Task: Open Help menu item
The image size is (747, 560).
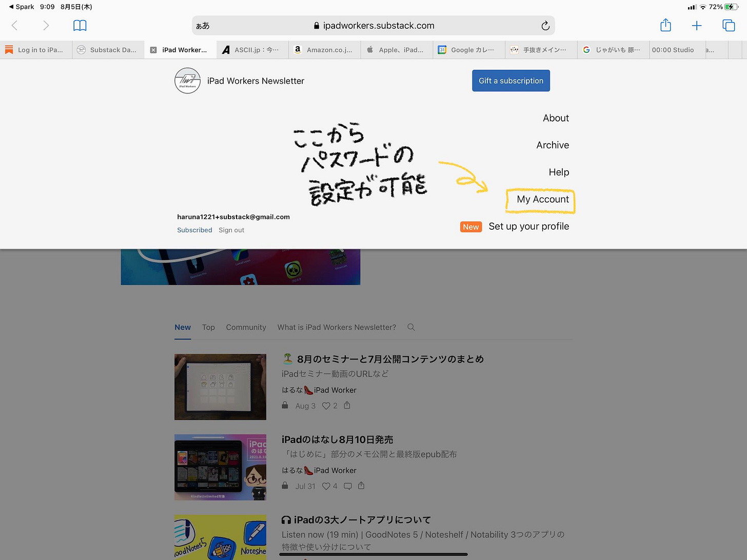Action: coord(559,172)
